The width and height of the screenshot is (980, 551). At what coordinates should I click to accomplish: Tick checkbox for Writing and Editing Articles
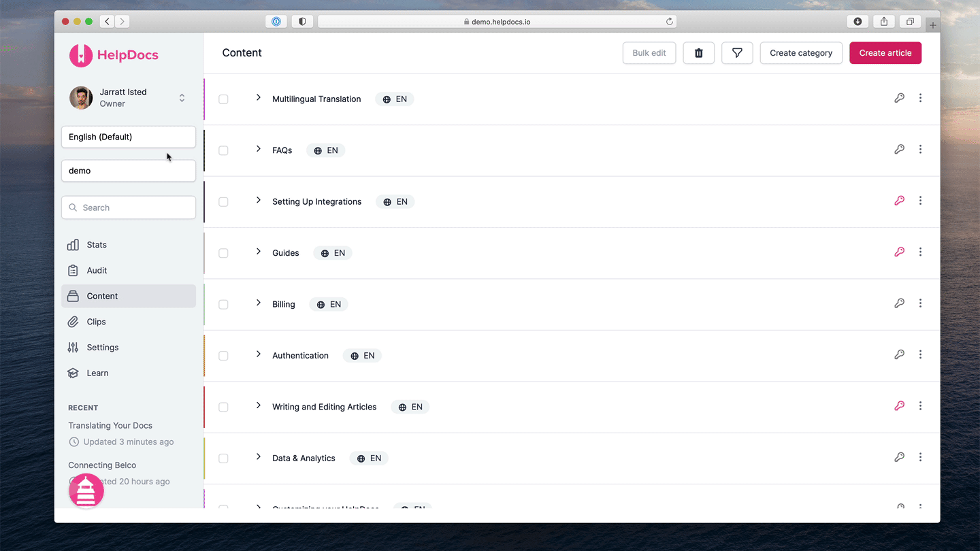[223, 407]
